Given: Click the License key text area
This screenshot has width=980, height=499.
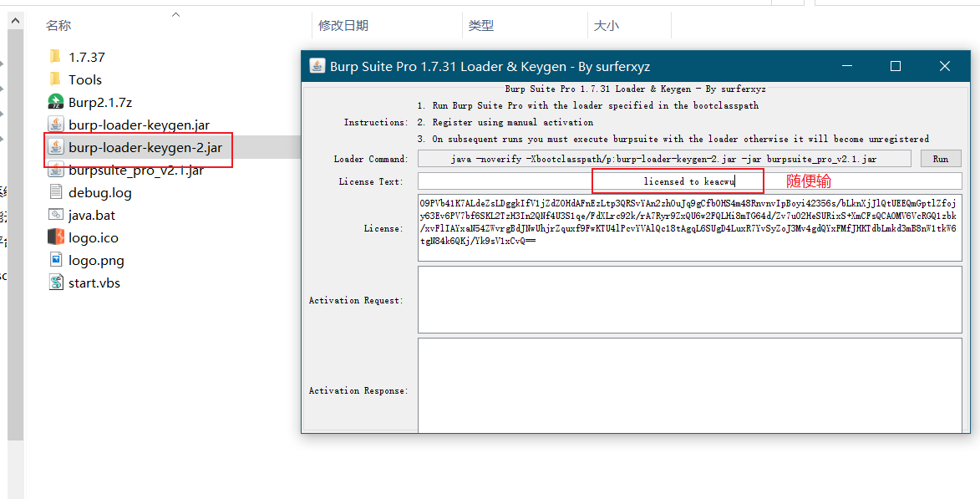Looking at the screenshot, I should click(690, 228).
